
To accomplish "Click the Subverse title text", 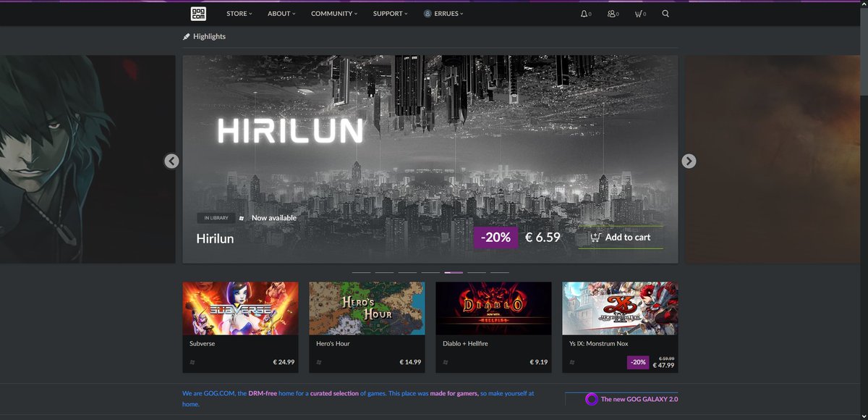I will point(203,343).
